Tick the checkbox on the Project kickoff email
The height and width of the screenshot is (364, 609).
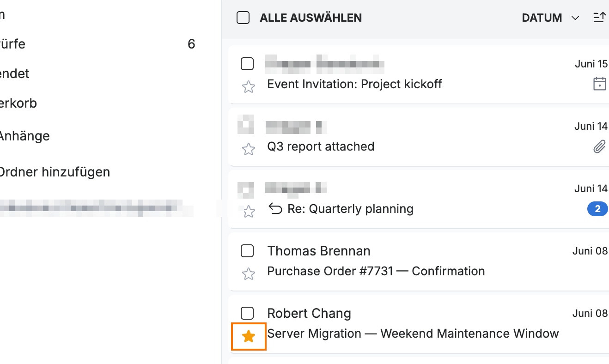tap(247, 64)
